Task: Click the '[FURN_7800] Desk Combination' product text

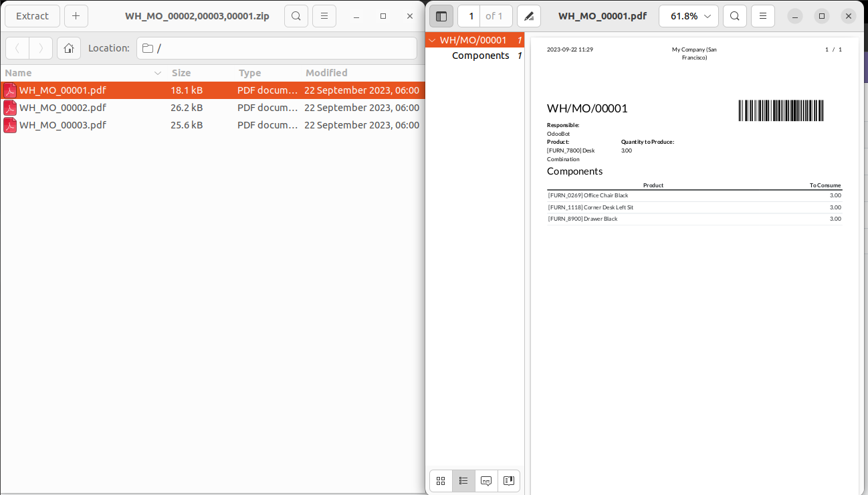Action: click(570, 155)
